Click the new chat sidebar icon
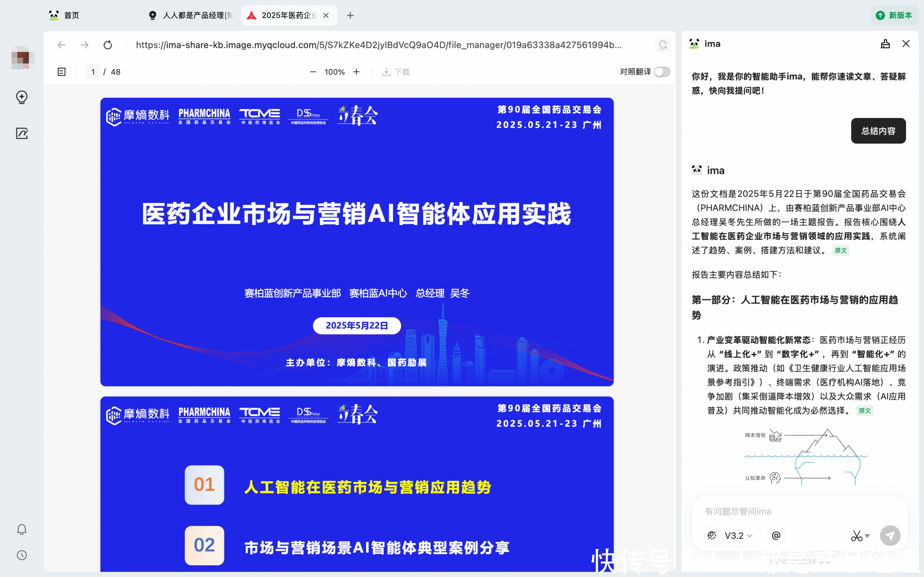The image size is (924, 577). tap(22, 97)
